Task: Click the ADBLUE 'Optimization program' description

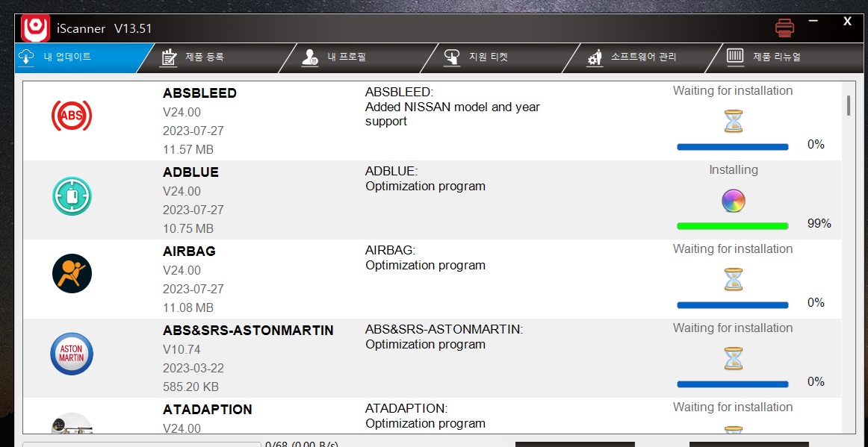Action: (425, 187)
